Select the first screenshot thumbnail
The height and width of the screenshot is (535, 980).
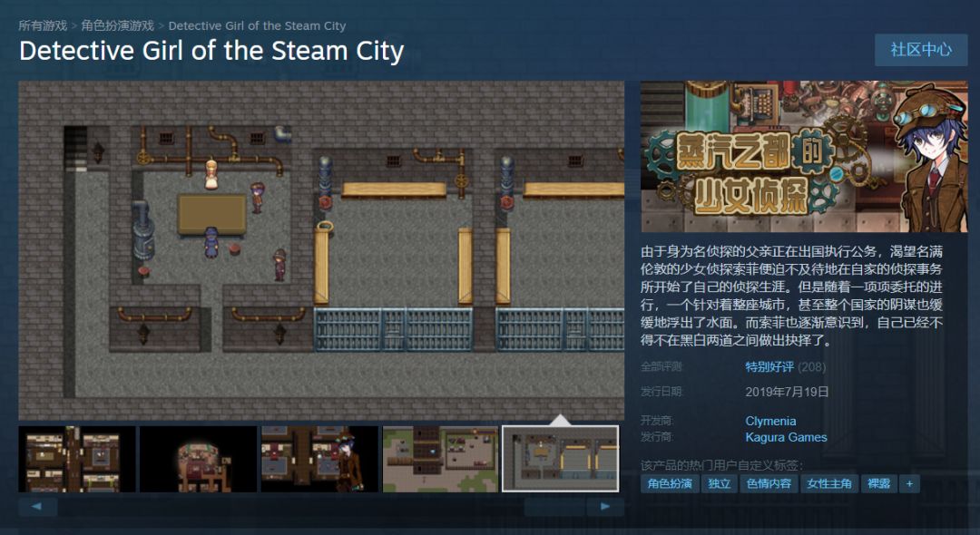tap(77, 459)
